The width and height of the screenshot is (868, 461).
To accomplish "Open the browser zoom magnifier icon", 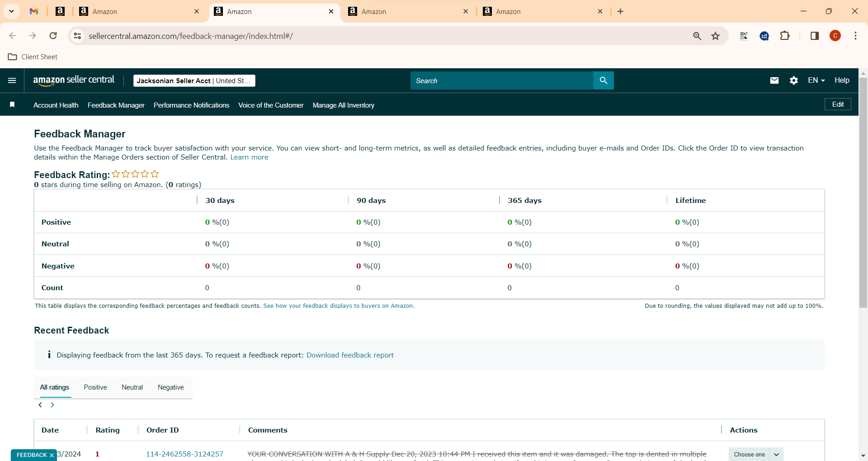I will [x=697, y=36].
